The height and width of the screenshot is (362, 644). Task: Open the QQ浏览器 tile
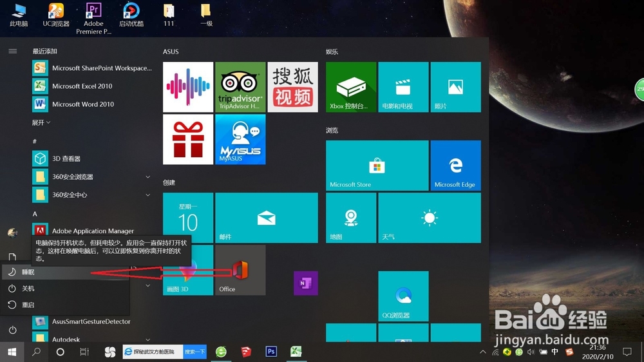pos(403,296)
